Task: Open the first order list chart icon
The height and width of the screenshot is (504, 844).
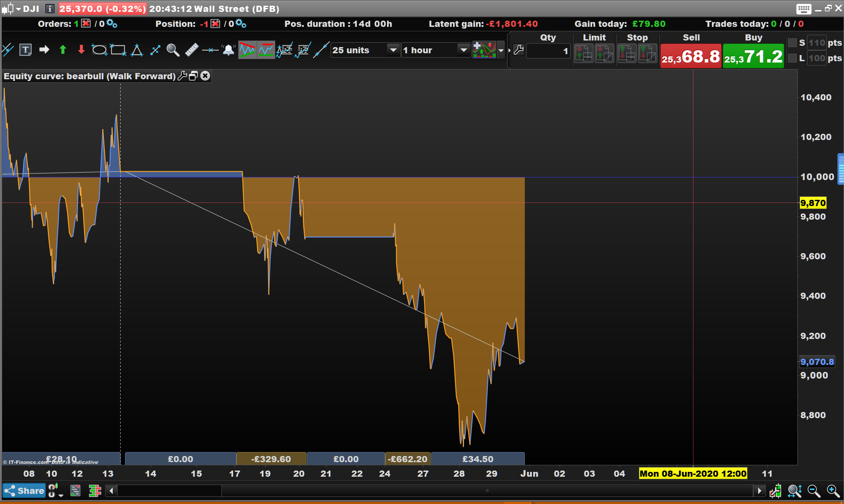Action: pyautogui.click(x=284, y=50)
